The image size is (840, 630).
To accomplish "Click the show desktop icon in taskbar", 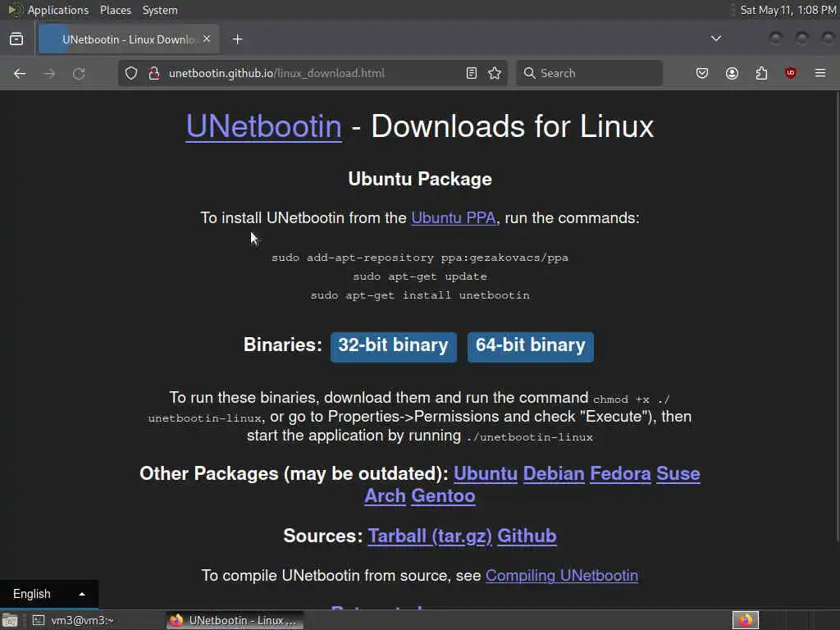I will (10, 620).
